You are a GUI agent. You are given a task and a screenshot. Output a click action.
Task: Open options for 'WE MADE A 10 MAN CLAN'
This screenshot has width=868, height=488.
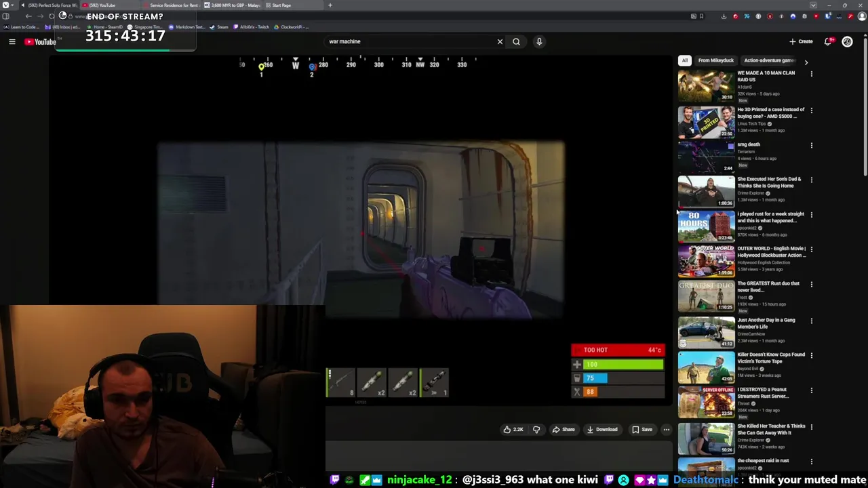(811, 74)
